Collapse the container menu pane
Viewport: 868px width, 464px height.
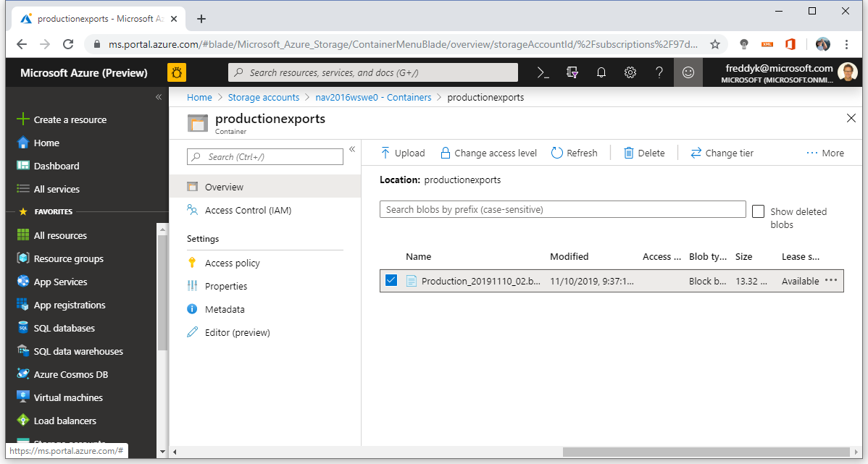pyautogui.click(x=351, y=149)
